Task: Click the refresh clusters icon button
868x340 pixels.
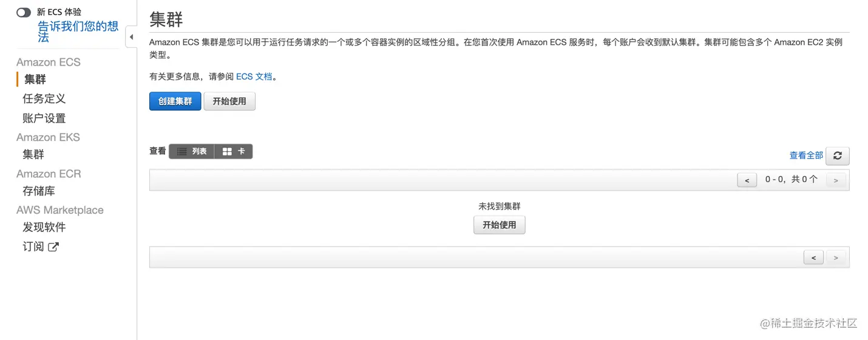Action: pyautogui.click(x=837, y=156)
